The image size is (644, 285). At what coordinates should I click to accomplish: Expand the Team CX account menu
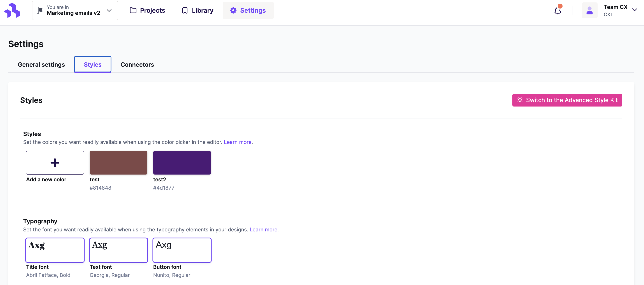pos(635,10)
